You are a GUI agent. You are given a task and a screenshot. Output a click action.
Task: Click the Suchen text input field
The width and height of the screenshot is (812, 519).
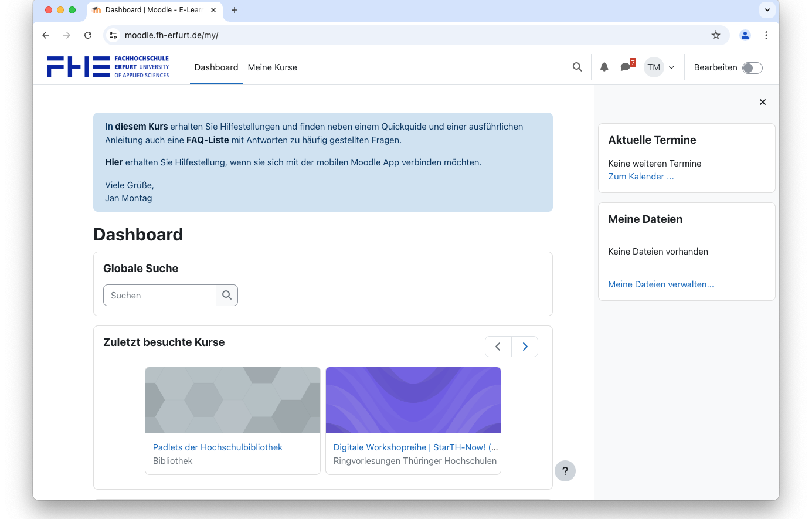(159, 296)
